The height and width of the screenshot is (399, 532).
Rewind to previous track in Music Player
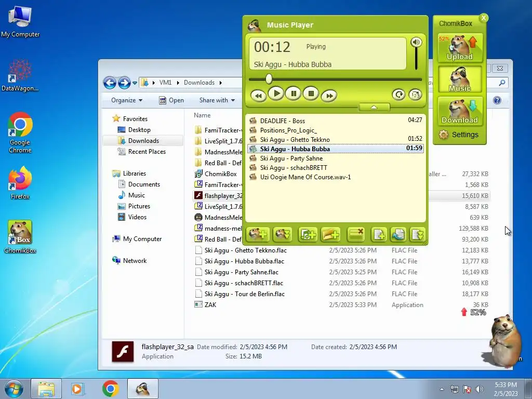(258, 96)
